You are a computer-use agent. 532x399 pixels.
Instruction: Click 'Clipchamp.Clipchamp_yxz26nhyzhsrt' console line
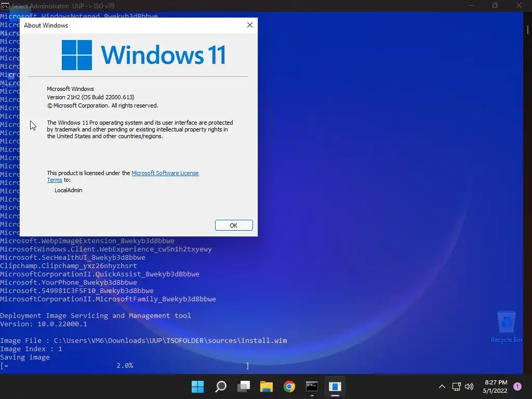click(69, 265)
